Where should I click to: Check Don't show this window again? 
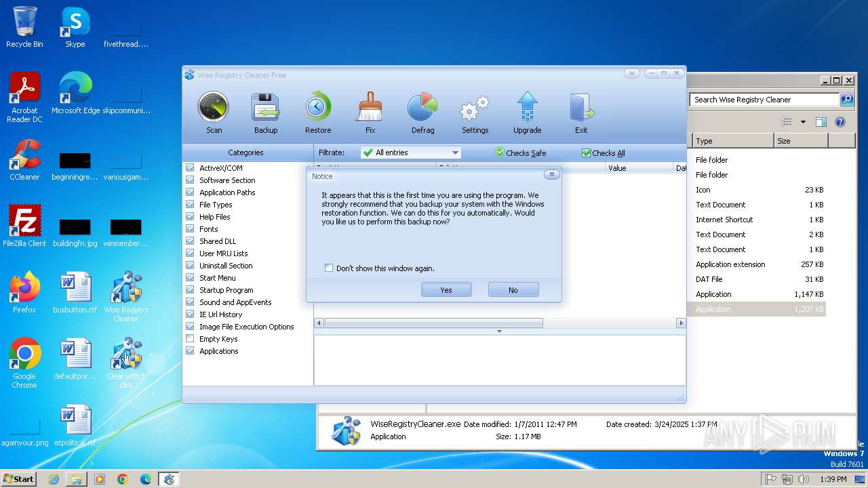[x=329, y=268]
